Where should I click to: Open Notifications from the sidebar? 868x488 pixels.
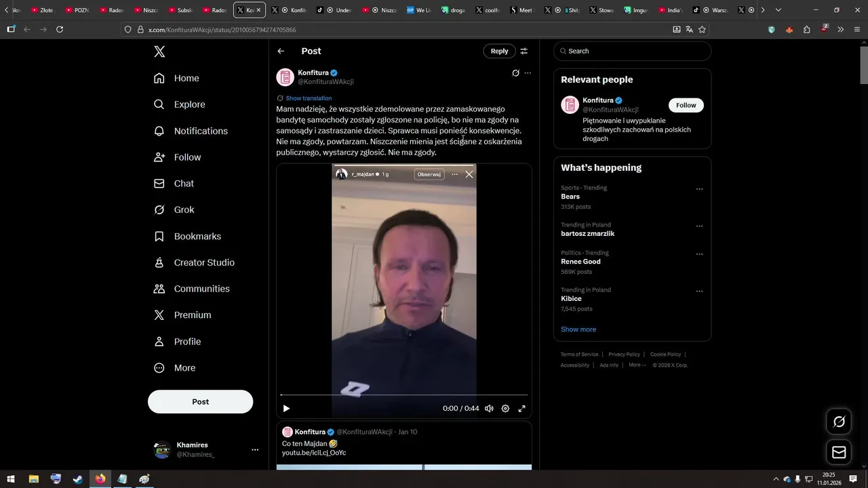(x=191, y=131)
